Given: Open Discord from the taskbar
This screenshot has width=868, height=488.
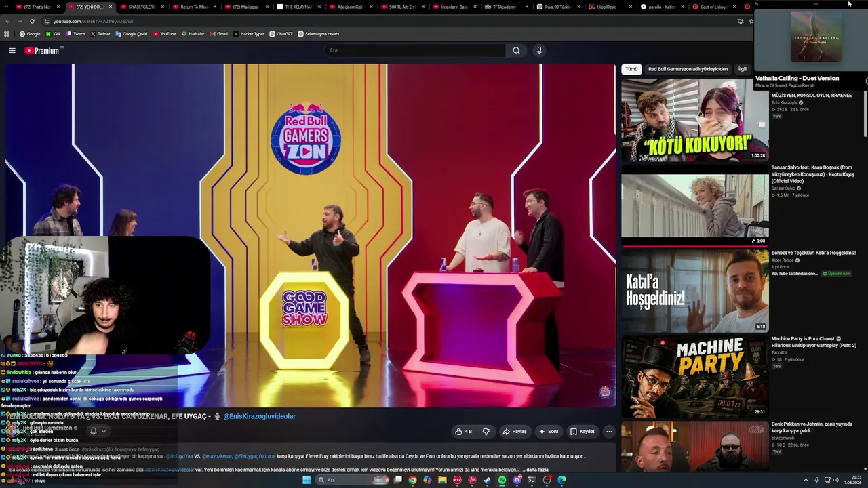Looking at the screenshot, I should click(x=517, y=480).
